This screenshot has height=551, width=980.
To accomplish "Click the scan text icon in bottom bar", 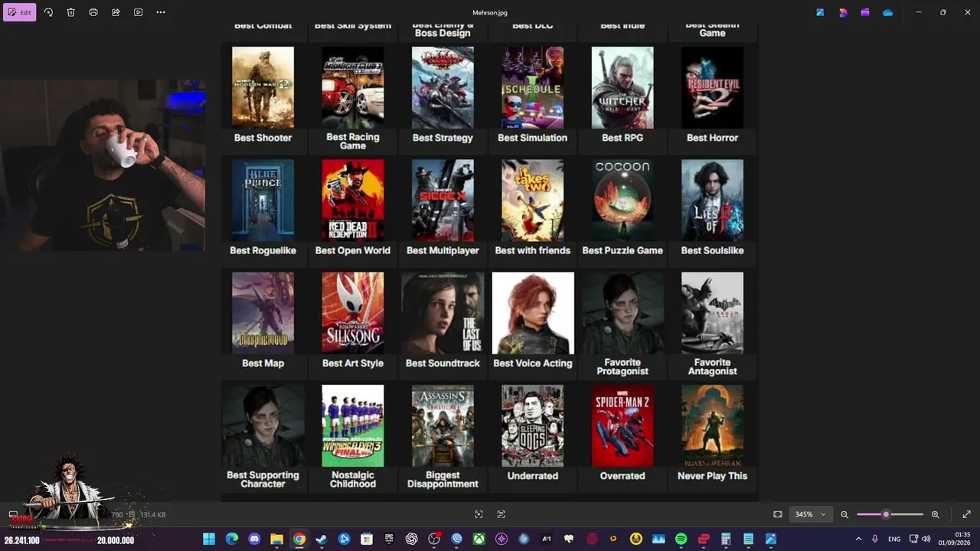I will click(501, 514).
